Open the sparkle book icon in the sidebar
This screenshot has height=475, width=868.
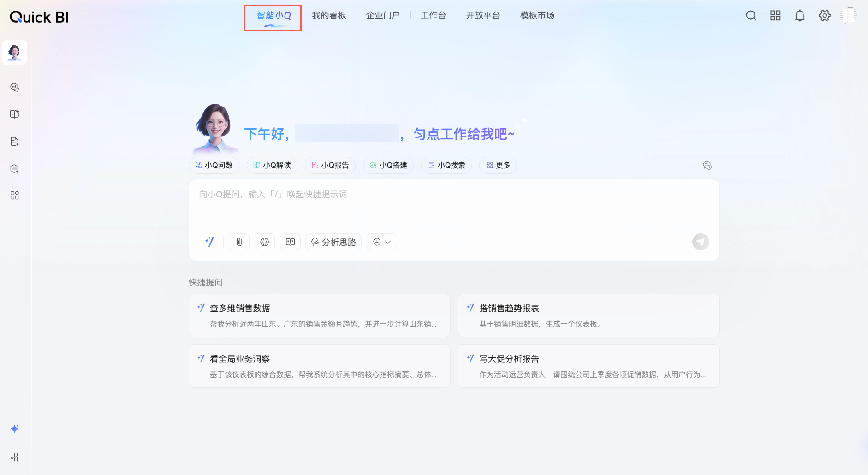pos(15,114)
